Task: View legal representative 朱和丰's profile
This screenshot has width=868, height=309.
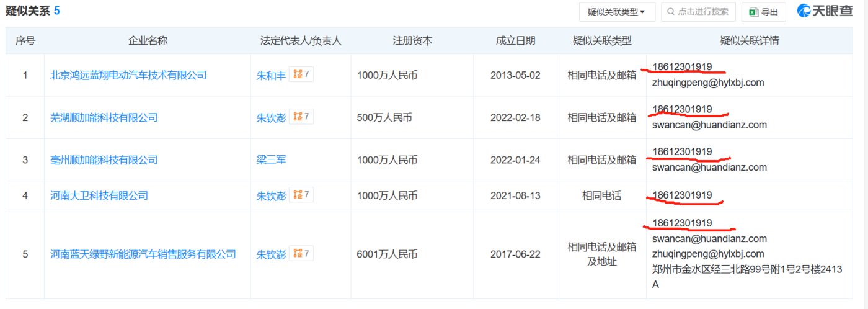Action: coord(271,75)
